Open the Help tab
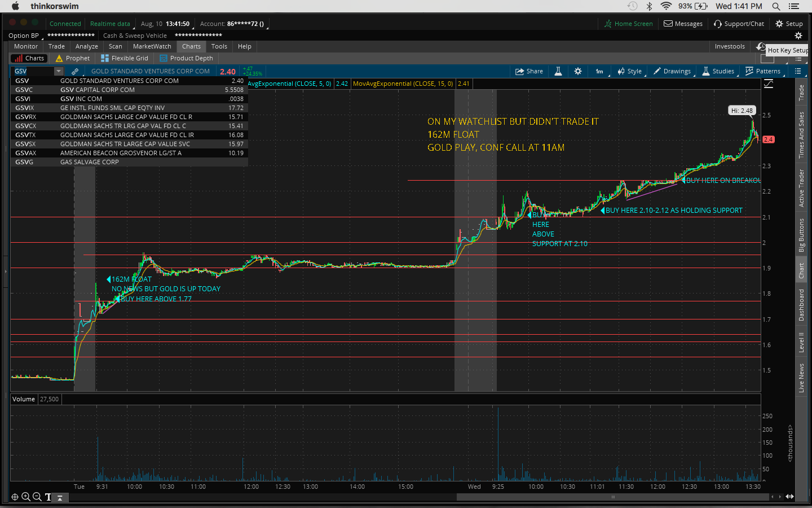The width and height of the screenshot is (812, 508). pos(244,46)
